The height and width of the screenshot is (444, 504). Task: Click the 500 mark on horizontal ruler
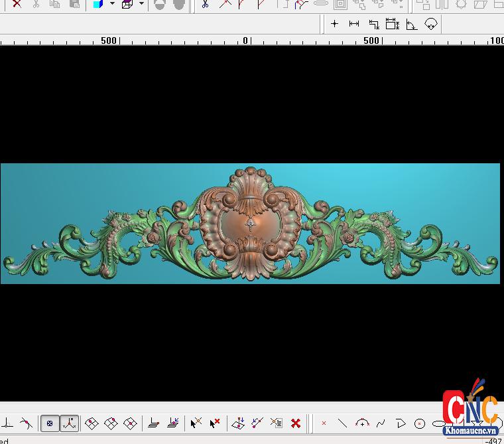(x=109, y=40)
